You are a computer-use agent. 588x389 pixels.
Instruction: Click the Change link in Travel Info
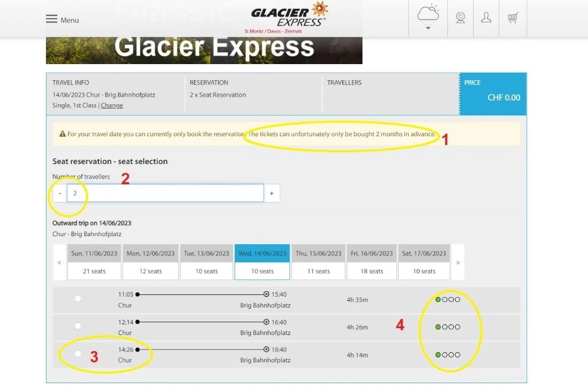pos(112,106)
